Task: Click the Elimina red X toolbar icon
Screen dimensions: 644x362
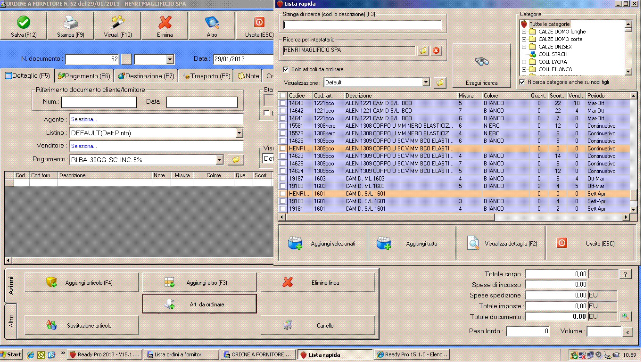Action: click(x=165, y=23)
